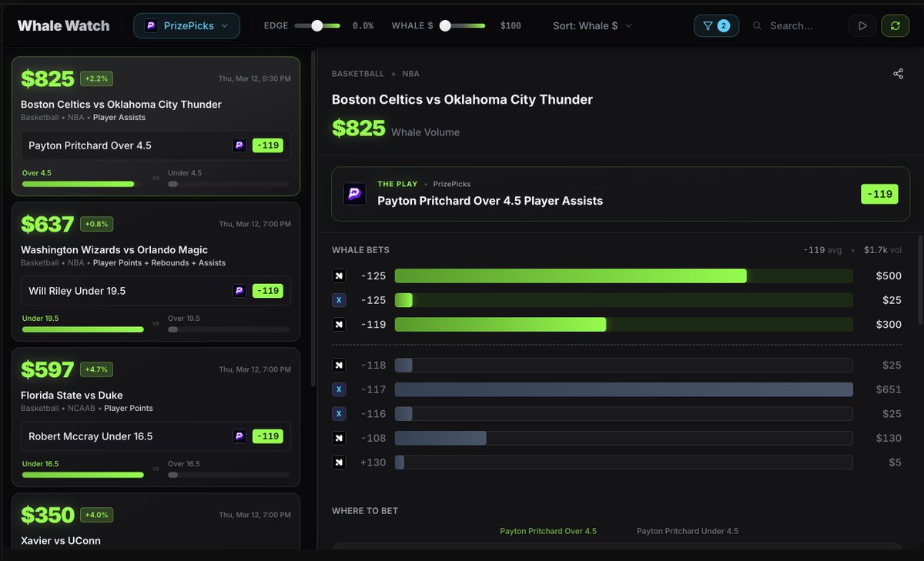The width and height of the screenshot is (924, 561).
Task: Click the refresh icon button
Action: pyautogui.click(x=895, y=25)
